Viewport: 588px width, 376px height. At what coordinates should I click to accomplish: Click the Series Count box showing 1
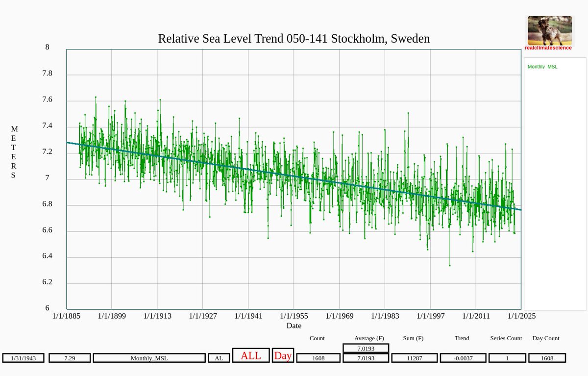pos(508,357)
